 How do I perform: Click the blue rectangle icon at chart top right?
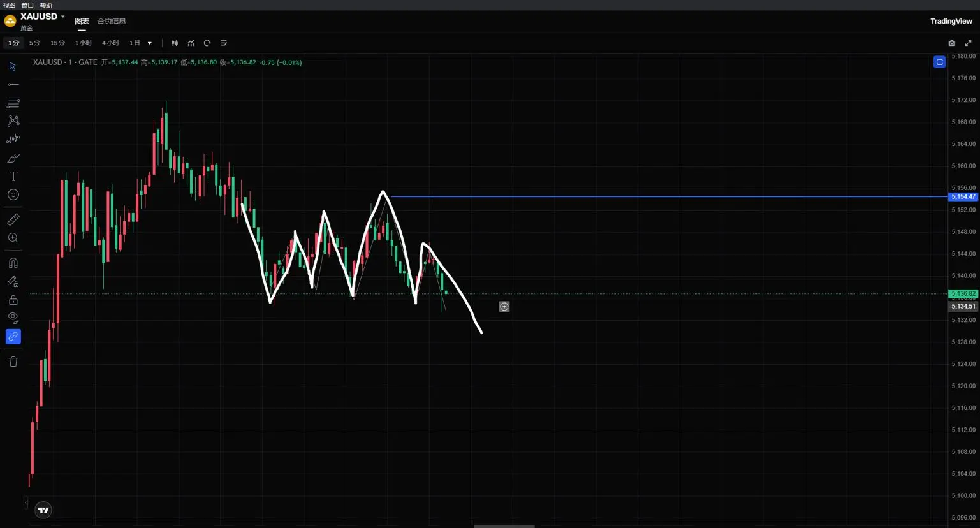pyautogui.click(x=939, y=62)
